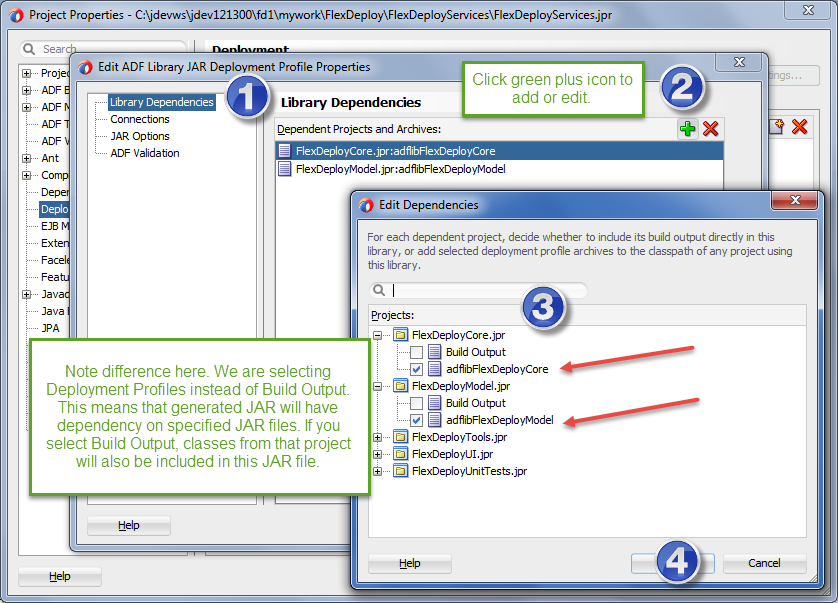Image resolution: width=838 pixels, height=603 pixels.
Task: Click Help in Project Properties window
Action: [x=60, y=576]
